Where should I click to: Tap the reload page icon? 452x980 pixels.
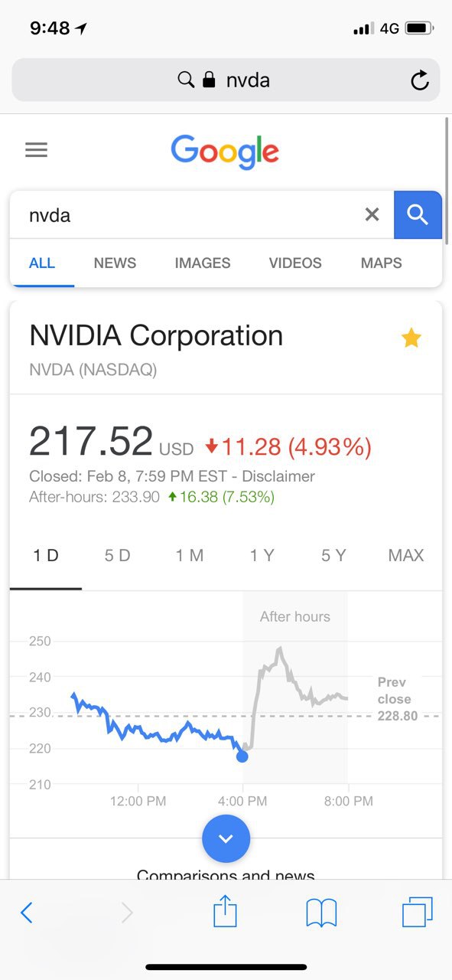(x=419, y=80)
